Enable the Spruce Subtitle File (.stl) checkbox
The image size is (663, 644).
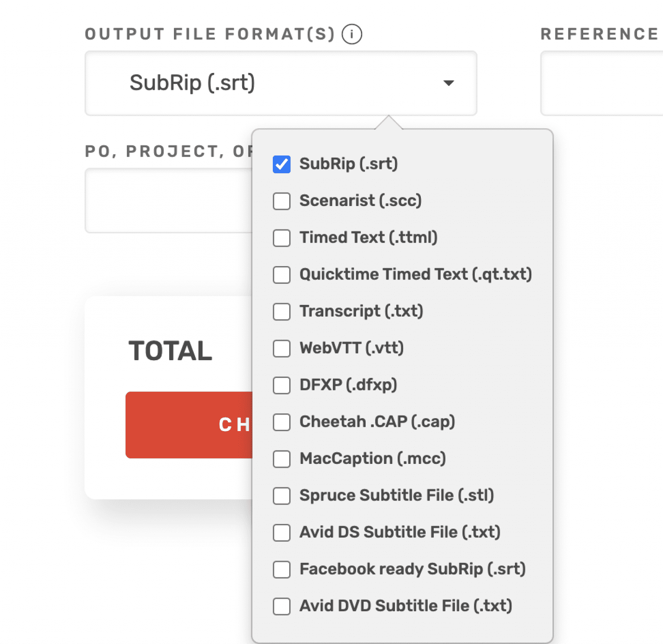tap(281, 496)
